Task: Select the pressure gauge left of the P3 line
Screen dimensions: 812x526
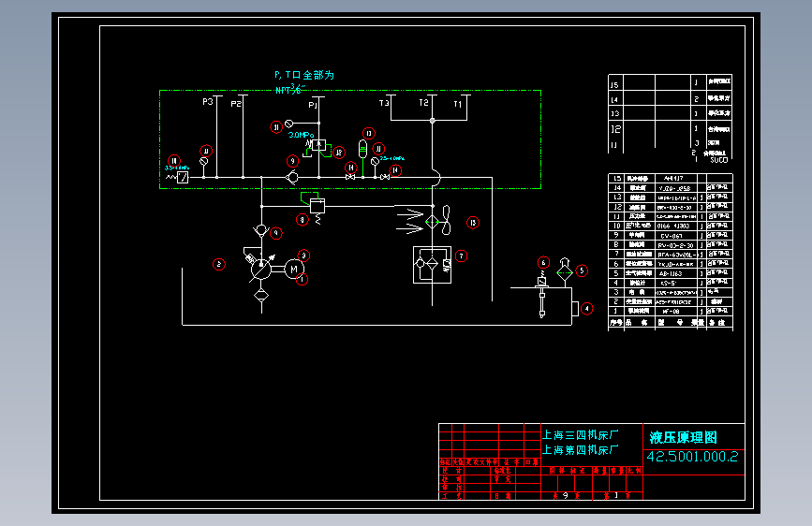Action: click(x=204, y=161)
